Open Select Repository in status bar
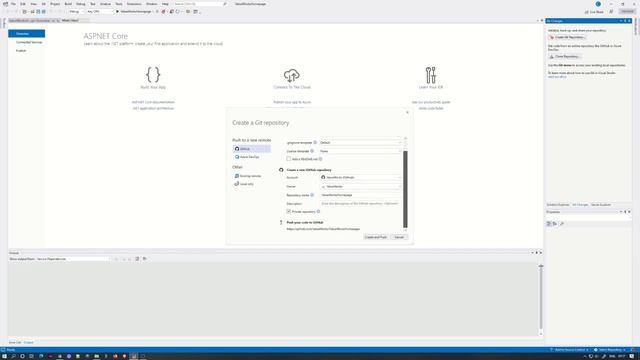Viewport: 640px width, 360px height. (610, 350)
